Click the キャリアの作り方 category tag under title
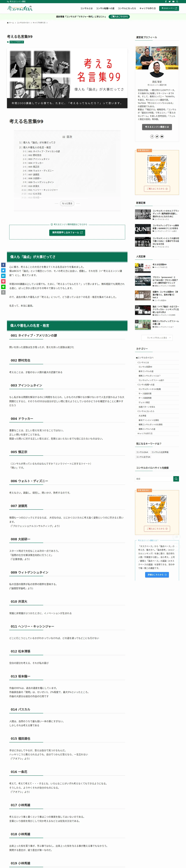Image resolution: width=186 pixels, height=868 pixels. click(17, 42)
